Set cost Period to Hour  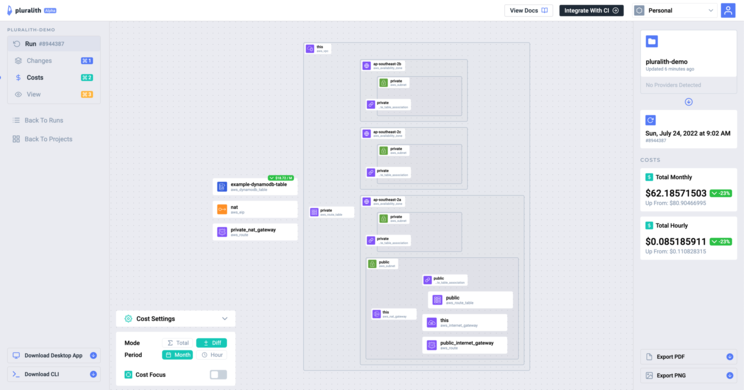(x=212, y=355)
